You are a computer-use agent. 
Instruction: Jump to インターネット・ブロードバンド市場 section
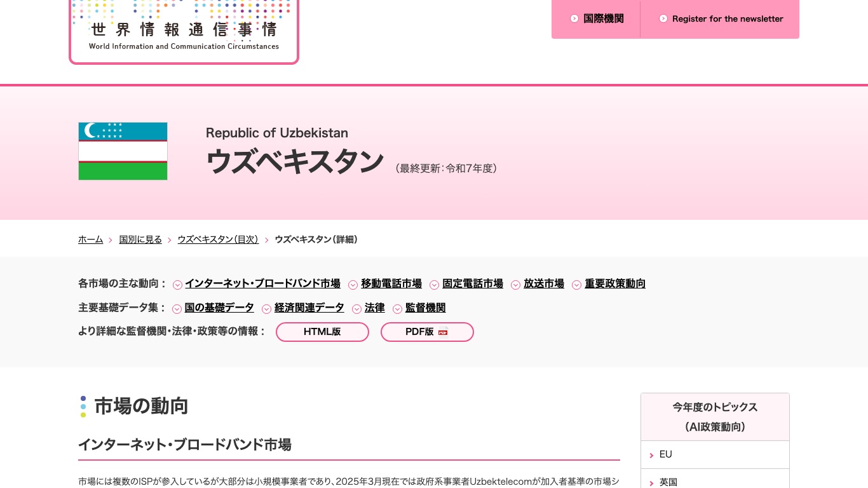[x=262, y=284]
